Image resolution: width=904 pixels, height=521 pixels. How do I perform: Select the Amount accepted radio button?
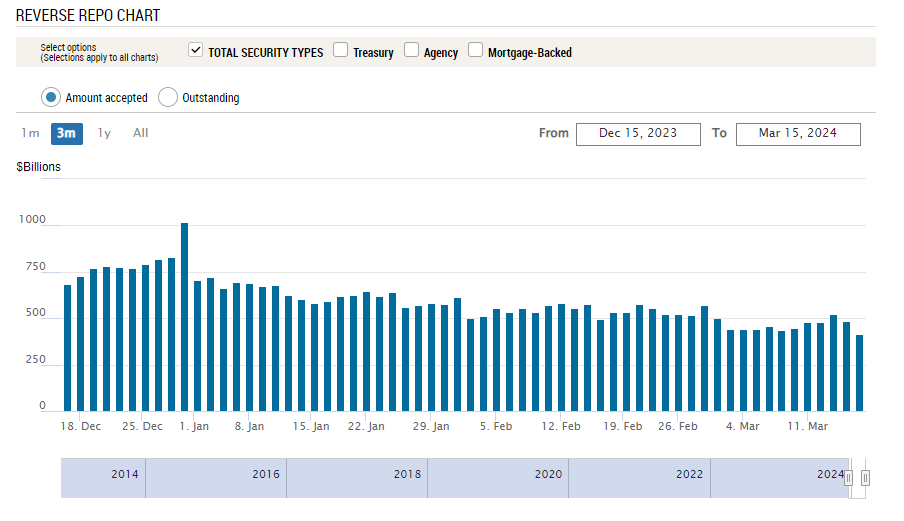(x=51, y=97)
